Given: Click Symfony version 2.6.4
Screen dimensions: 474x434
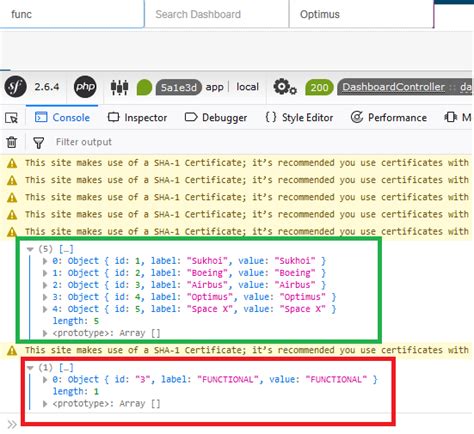Looking at the screenshot, I should [x=47, y=87].
